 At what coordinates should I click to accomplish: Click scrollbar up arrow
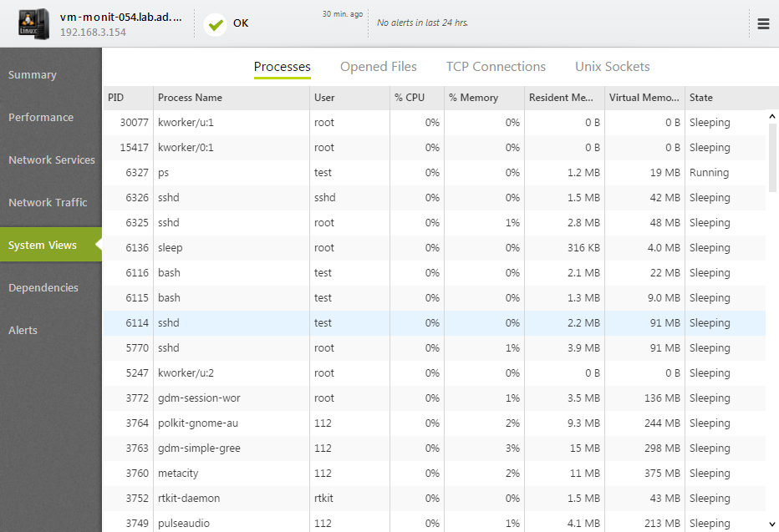[x=772, y=116]
